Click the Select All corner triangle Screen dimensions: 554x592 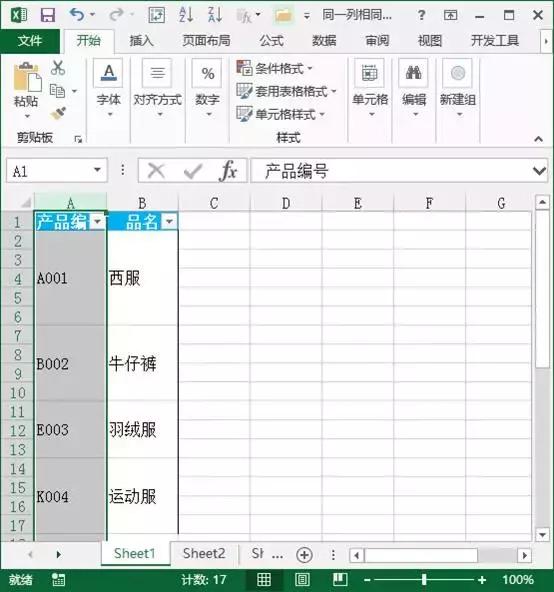pyautogui.click(x=25, y=203)
